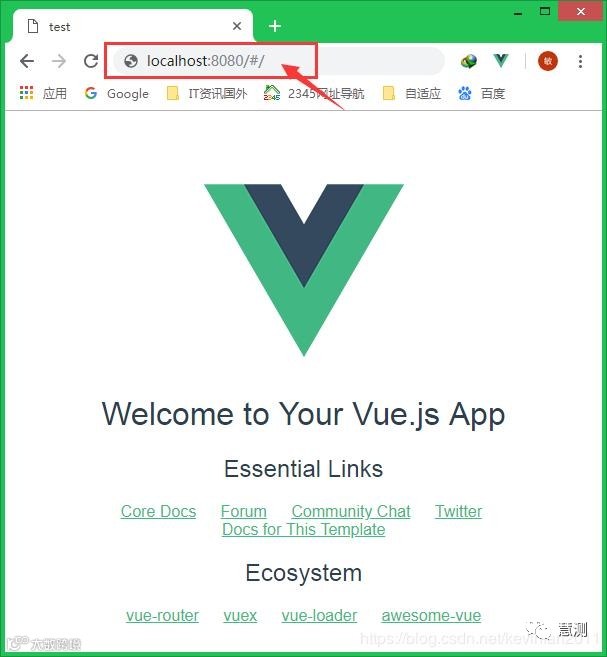
Task: View site info globe icon in address bar
Action: pos(131,61)
